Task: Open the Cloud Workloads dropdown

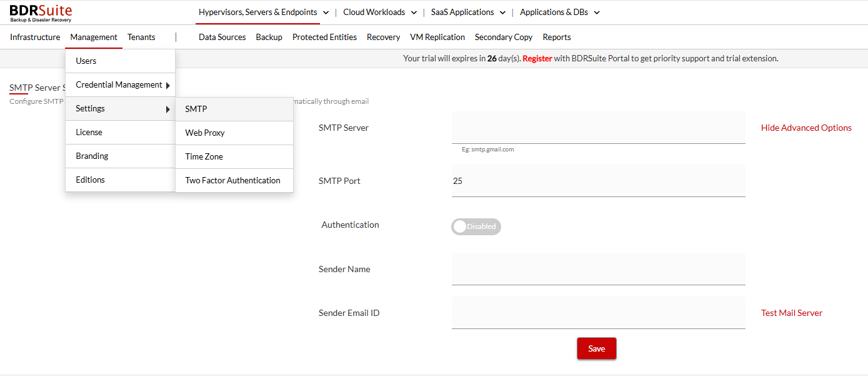Action: [x=380, y=13]
